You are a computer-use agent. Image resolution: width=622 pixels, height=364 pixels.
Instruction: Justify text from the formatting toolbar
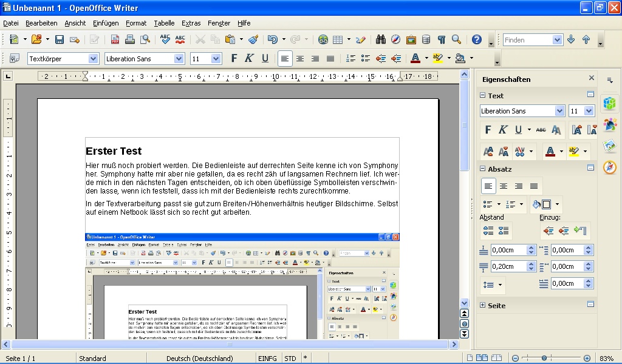[330, 59]
